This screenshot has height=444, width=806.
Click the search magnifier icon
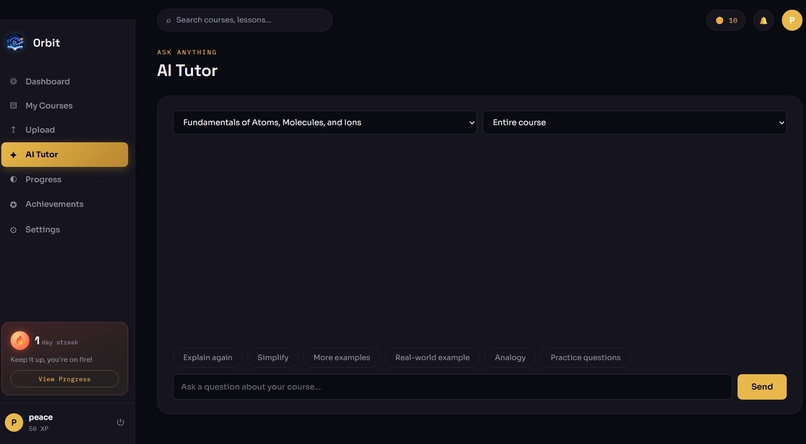point(168,21)
